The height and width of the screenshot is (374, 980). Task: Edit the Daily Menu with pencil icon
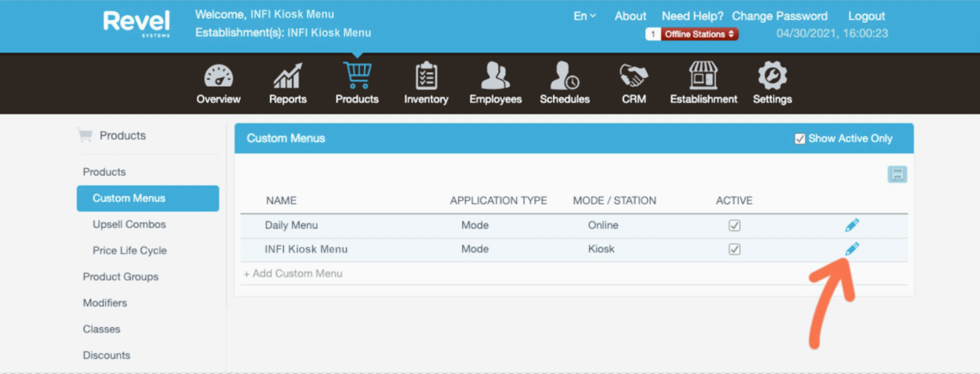click(x=852, y=225)
